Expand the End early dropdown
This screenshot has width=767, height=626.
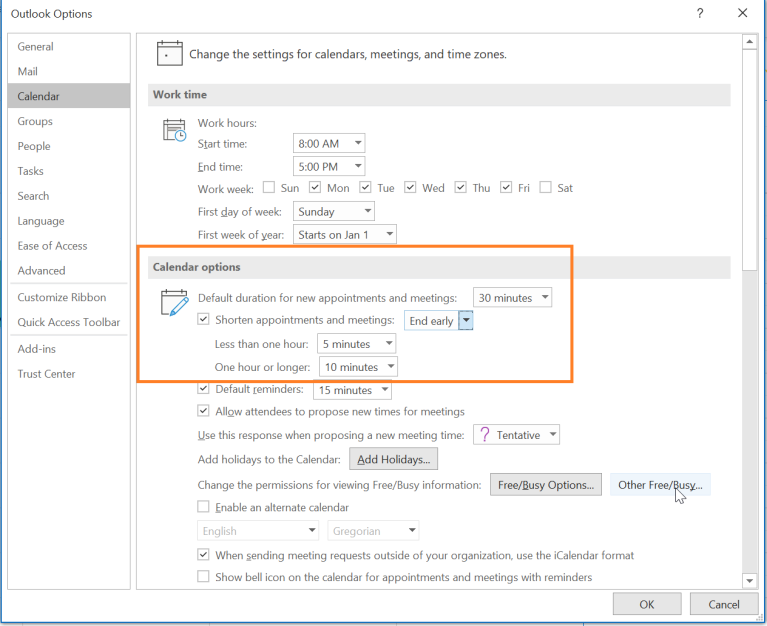pos(465,321)
